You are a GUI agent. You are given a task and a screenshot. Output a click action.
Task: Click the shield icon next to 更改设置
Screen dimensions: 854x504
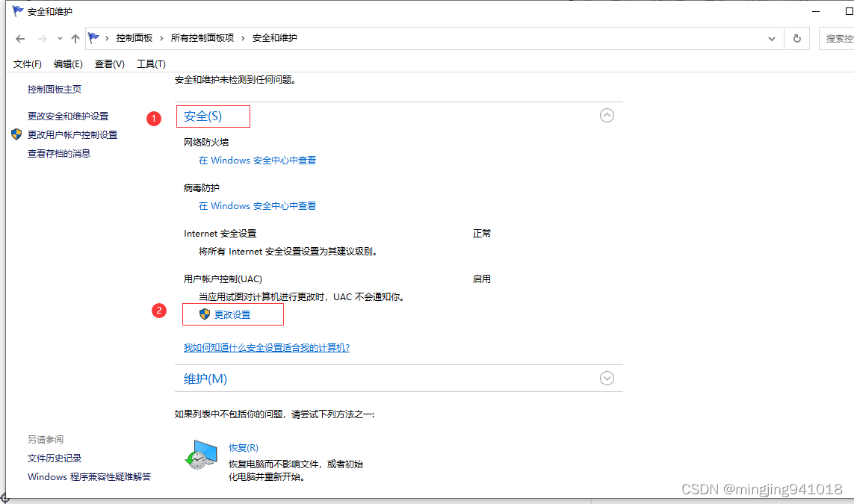click(204, 314)
